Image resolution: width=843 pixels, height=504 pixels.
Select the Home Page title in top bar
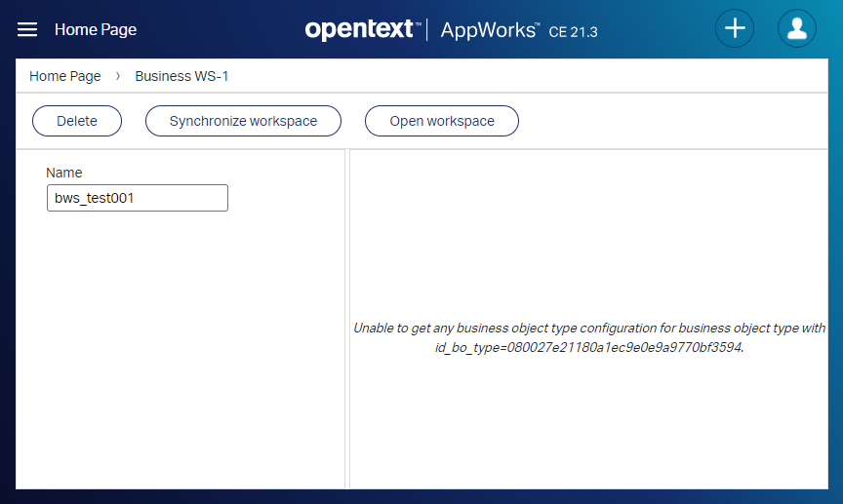(x=96, y=29)
